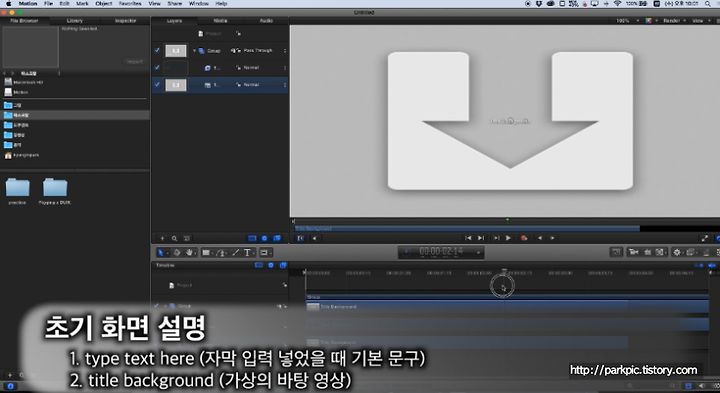
Task: Step forward one frame
Action: pos(552,238)
